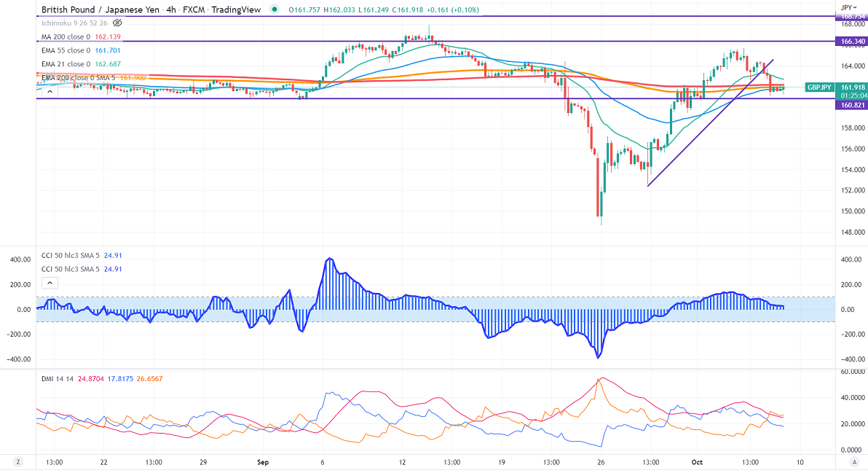Click the 166.340 horizontal line price label
Screen dimensions: 868x473
(853, 42)
